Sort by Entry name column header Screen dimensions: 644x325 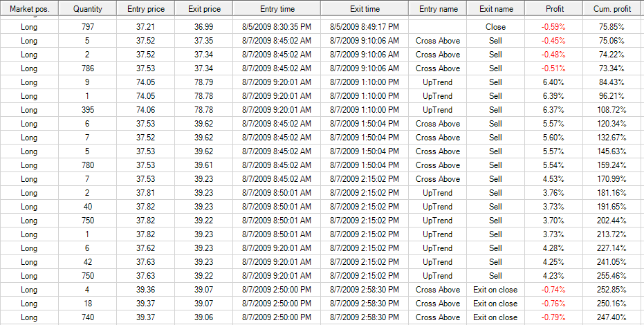coord(438,9)
